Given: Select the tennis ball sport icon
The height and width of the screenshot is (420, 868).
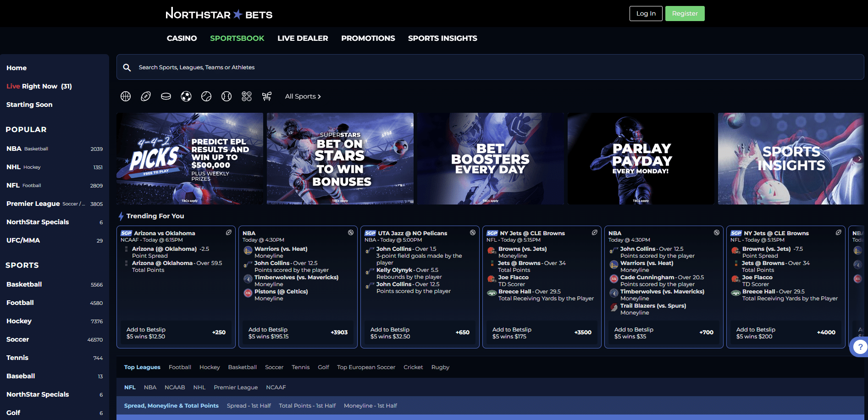Looking at the screenshot, I should [206, 96].
